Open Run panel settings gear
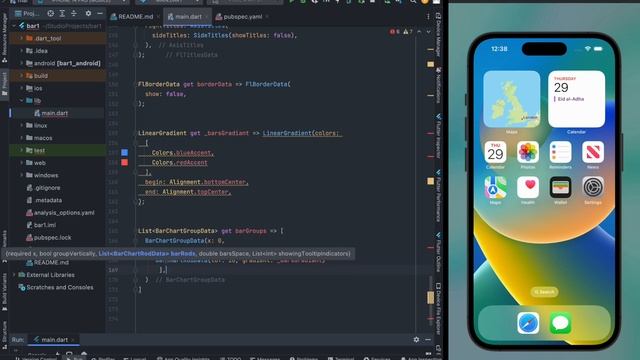Viewport: 640px width, 360px height. [416, 339]
